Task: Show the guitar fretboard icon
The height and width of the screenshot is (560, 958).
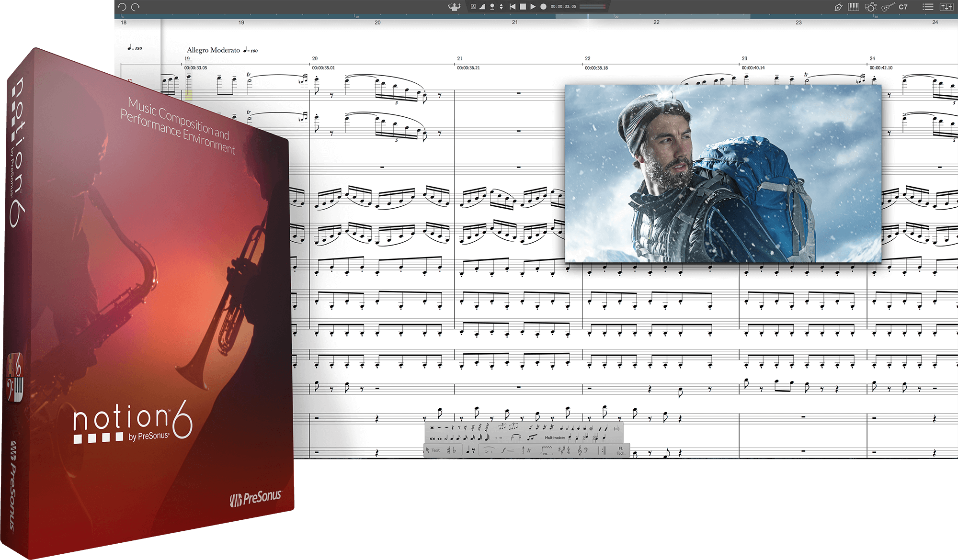Action: (x=888, y=7)
